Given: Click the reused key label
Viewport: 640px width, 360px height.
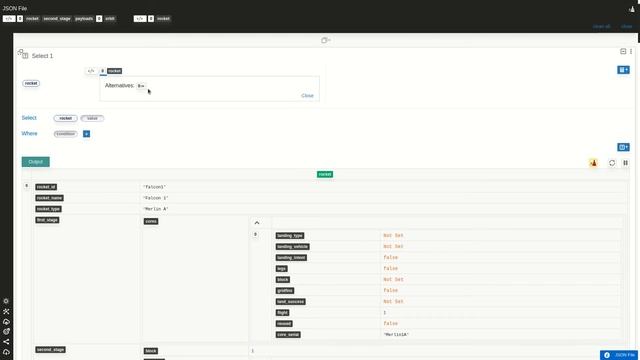Looking at the screenshot, I should point(284,324).
